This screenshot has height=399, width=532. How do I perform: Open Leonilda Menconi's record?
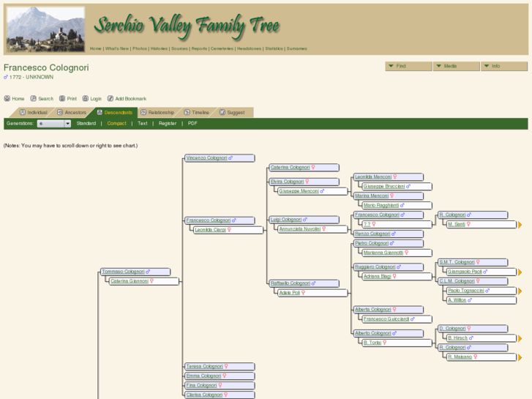pyautogui.click(x=373, y=177)
